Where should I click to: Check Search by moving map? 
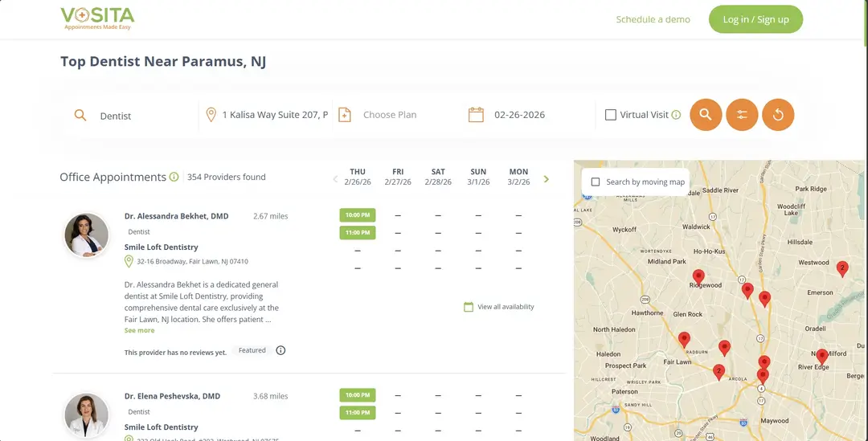[596, 182]
